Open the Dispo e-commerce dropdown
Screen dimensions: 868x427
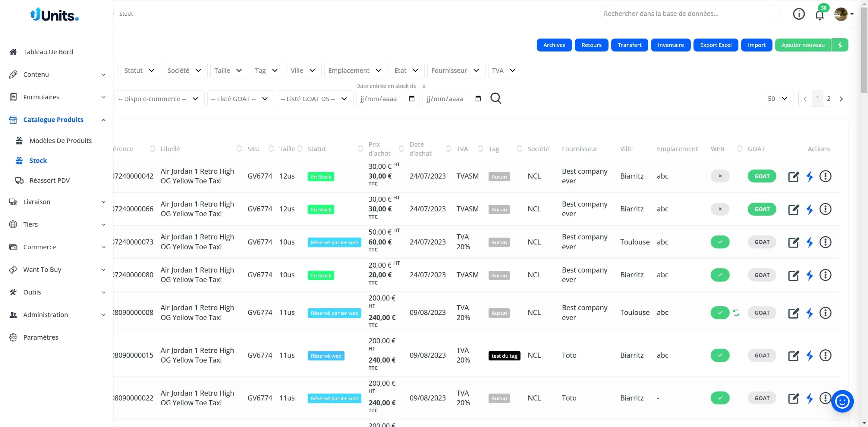coord(159,99)
